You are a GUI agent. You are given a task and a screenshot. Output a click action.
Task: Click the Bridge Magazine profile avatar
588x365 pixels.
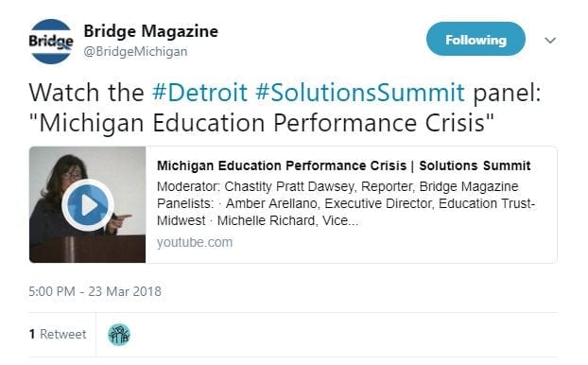pyautogui.click(x=51, y=42)
